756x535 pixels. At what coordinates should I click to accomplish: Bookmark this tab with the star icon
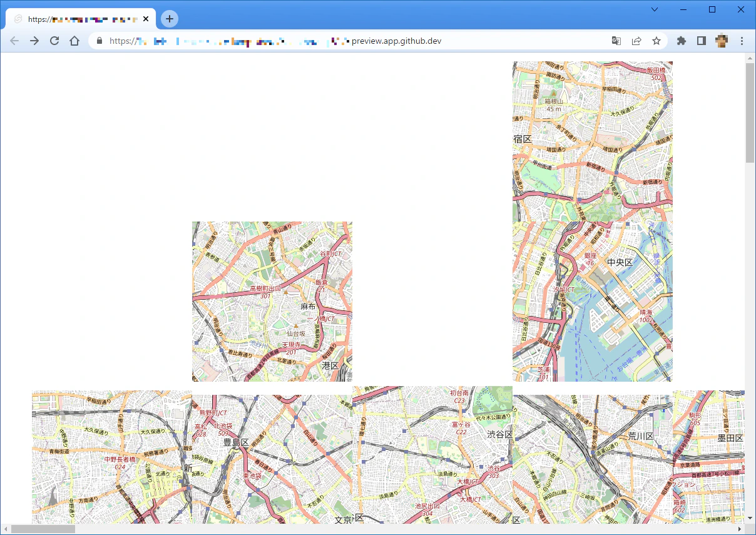pos(656,41)
